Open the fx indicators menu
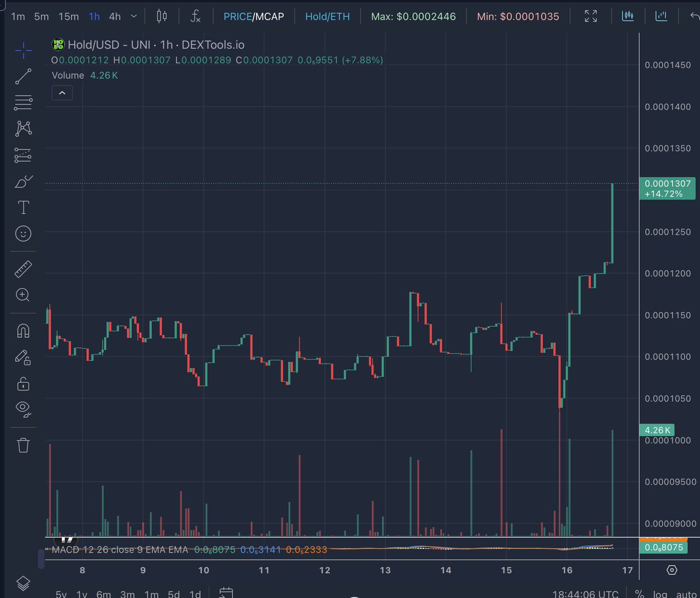 [x=196, y=16]
